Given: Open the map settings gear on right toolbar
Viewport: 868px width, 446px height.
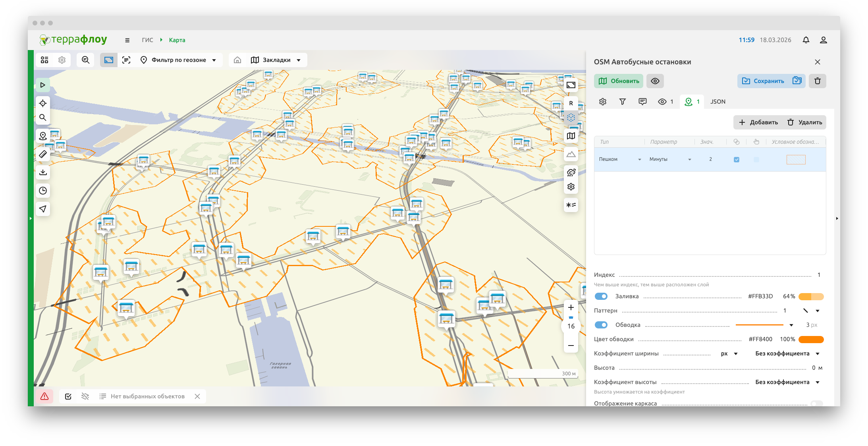Looking at the screenshot, I should (571, 187).
